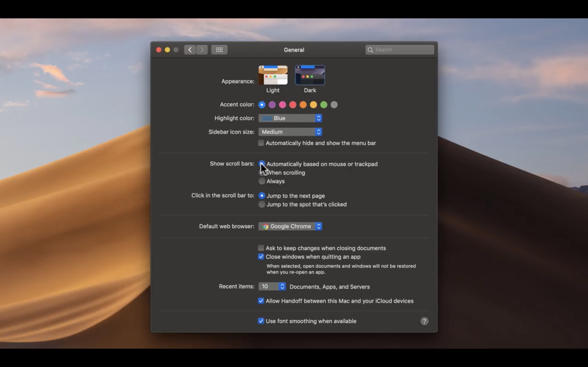The image size is (588, 367).
Task: Click the General preferences title tab
Action: coord(294,50)
